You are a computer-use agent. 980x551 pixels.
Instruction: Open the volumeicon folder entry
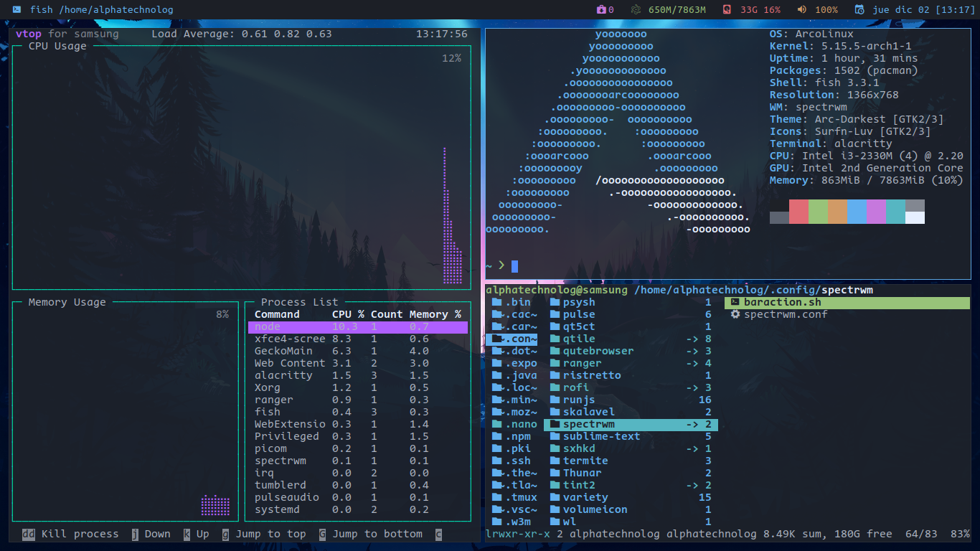point(631,510)
